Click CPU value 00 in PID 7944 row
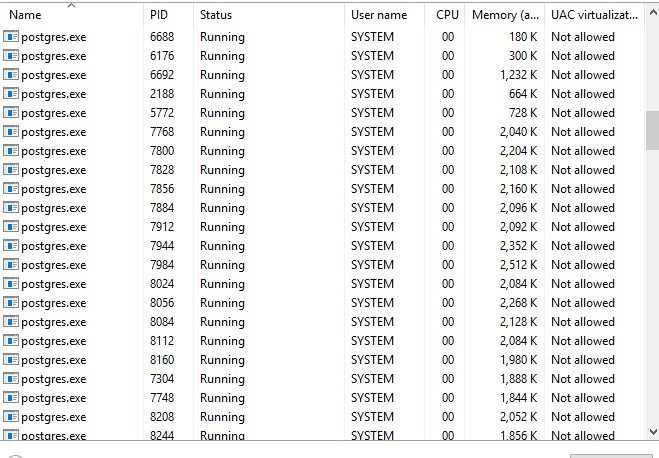659x458 pixels. (448, 245)
